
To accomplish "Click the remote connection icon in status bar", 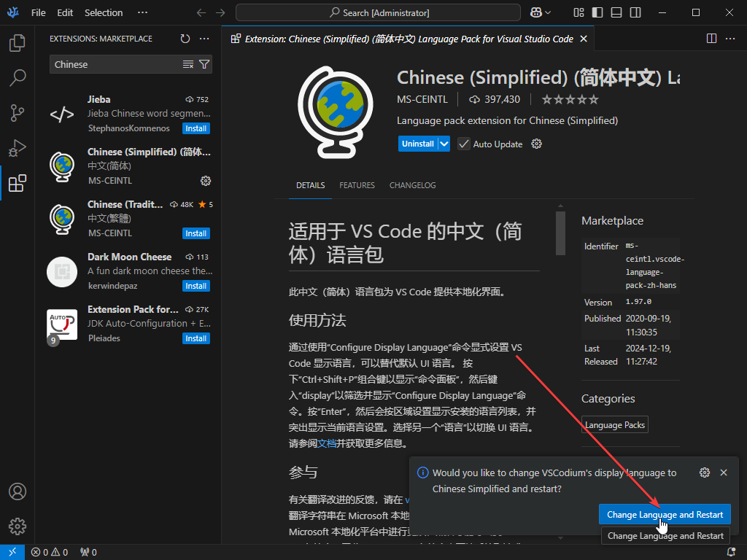I will [x=12, y=552].
